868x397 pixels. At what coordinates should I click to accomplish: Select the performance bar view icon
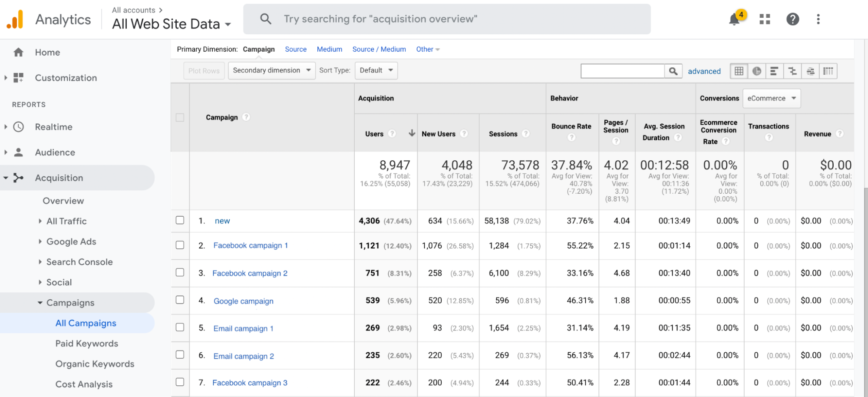coord(774,71)
